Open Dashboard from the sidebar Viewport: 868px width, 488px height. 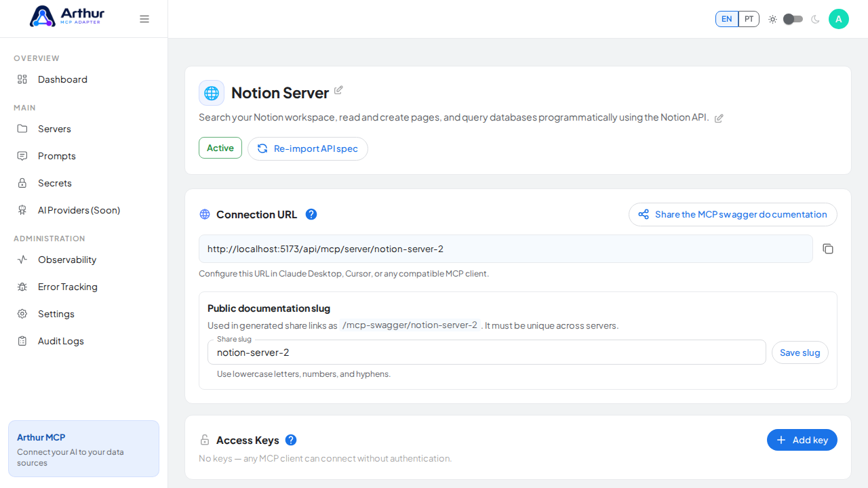(x=83, y=79)
